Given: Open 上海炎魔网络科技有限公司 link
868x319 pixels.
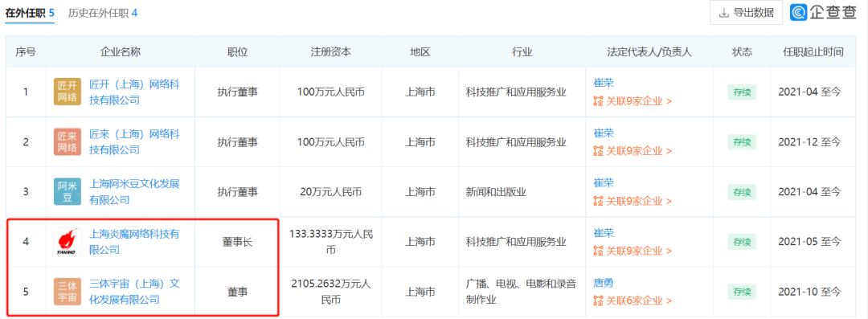Looking at the screenshot, I should pyautogui.click(x=134, y=242).
